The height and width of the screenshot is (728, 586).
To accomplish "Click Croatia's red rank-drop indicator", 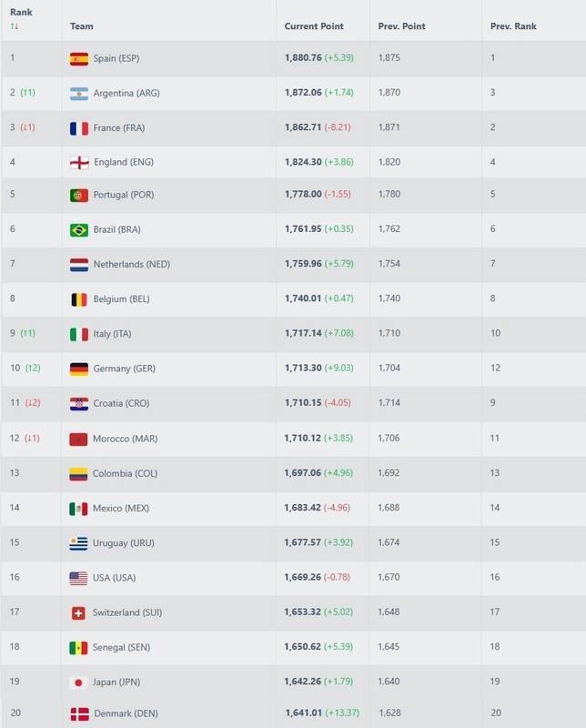I will point(32,403).
